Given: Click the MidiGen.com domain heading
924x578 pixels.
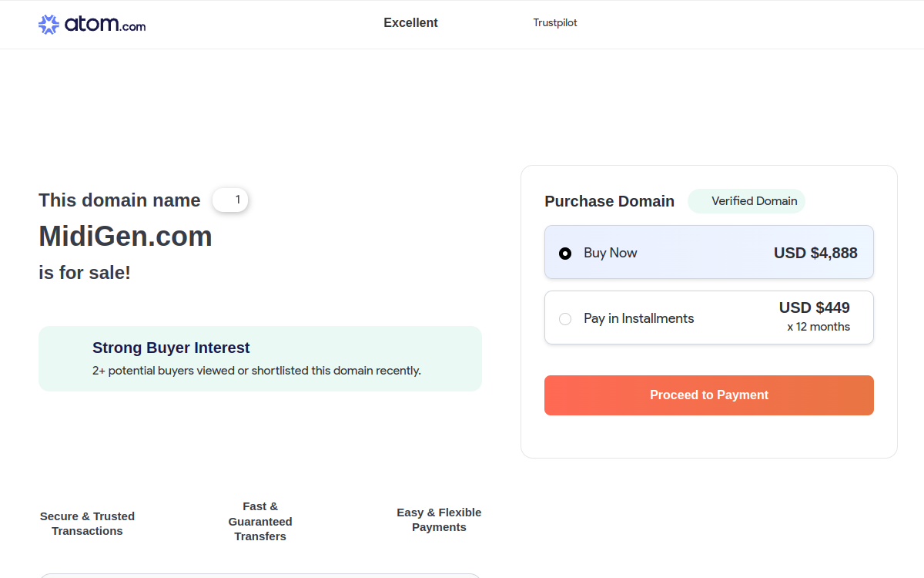Looking at the screenshot, I should [126, 236].
